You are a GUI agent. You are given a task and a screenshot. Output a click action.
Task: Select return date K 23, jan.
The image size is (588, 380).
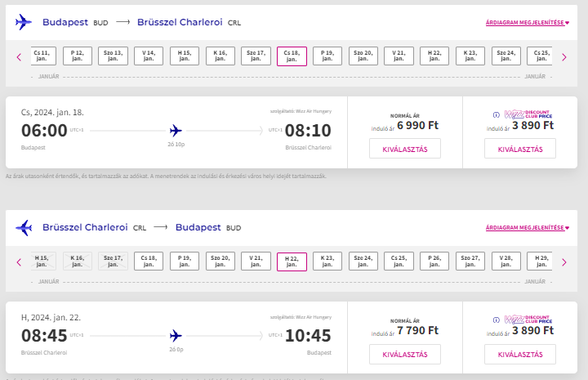pyautogui.click(x=327, y=261)
